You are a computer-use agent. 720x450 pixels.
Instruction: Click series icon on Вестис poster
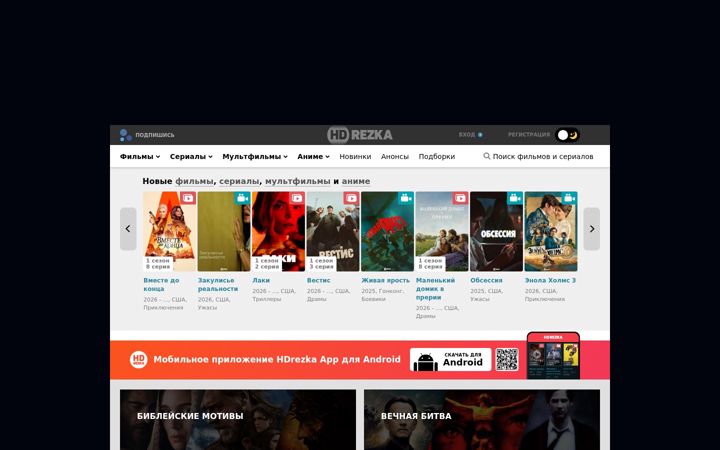point(351,198)
